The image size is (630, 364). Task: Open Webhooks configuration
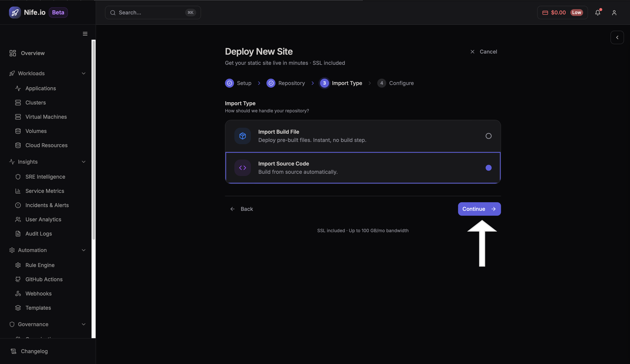38,294
